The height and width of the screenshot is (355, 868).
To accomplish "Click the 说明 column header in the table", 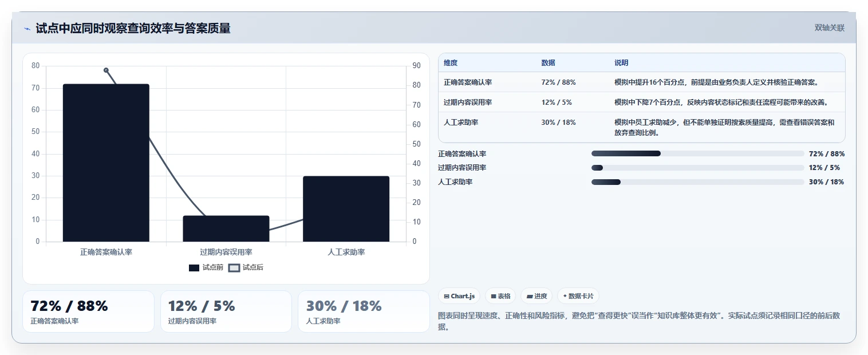I will pyautogui.click(x=621, y=63).
